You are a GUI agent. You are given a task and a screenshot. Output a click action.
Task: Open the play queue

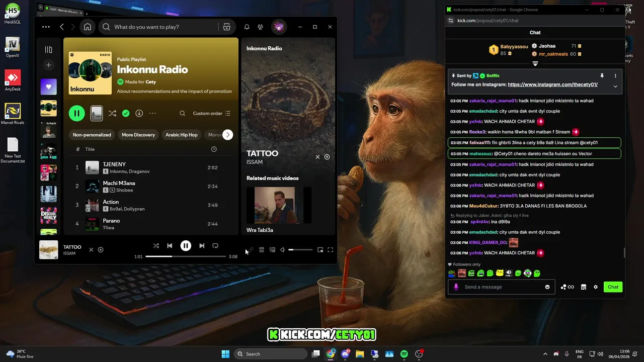(x=262, y=250)
